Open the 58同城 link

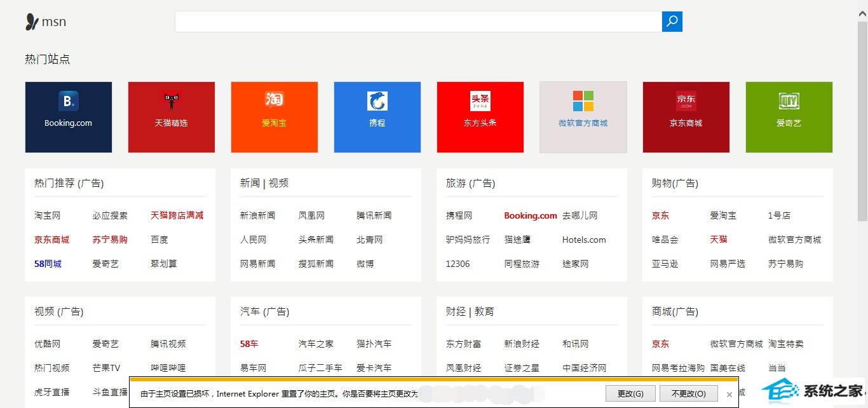[48, 264]
